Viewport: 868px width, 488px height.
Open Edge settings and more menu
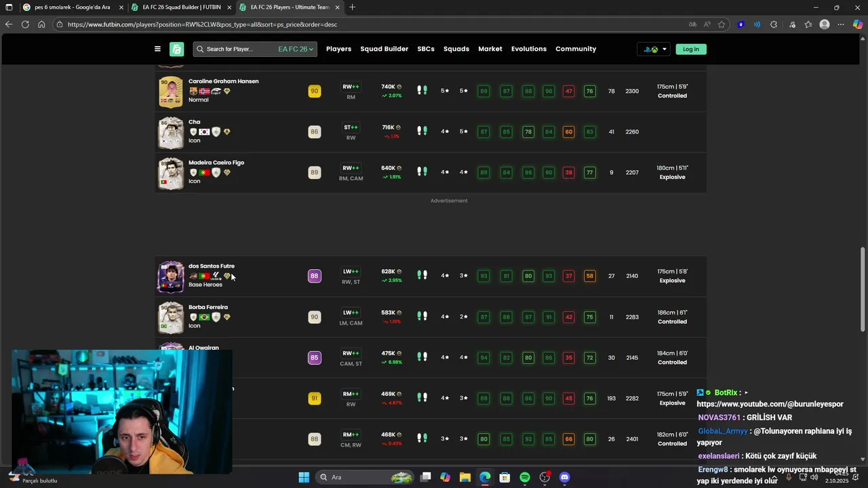(841, 24)
